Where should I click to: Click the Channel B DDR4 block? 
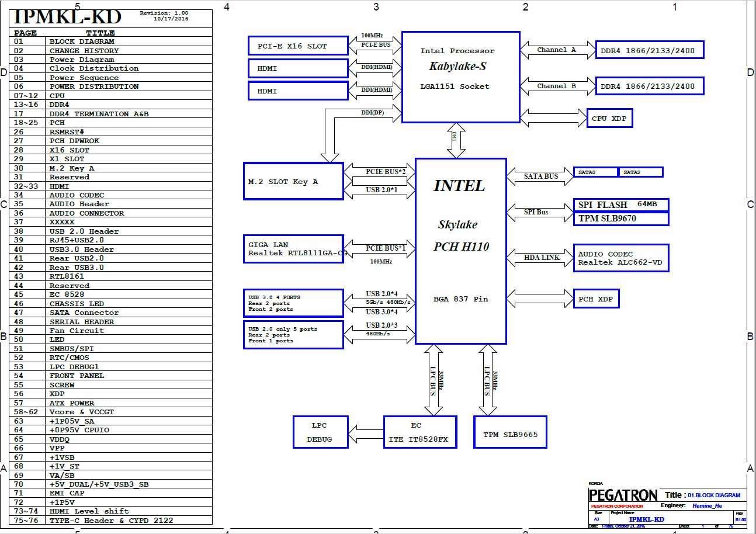pyautogui.click(x=650, y=86)
